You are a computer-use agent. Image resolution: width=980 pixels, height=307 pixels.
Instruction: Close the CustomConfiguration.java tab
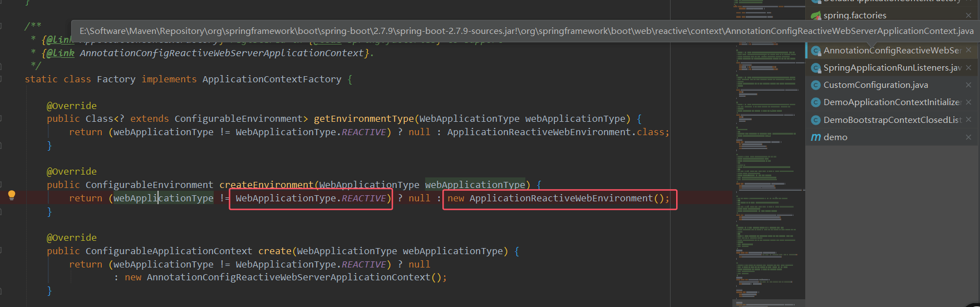click(x=968, y=85)
